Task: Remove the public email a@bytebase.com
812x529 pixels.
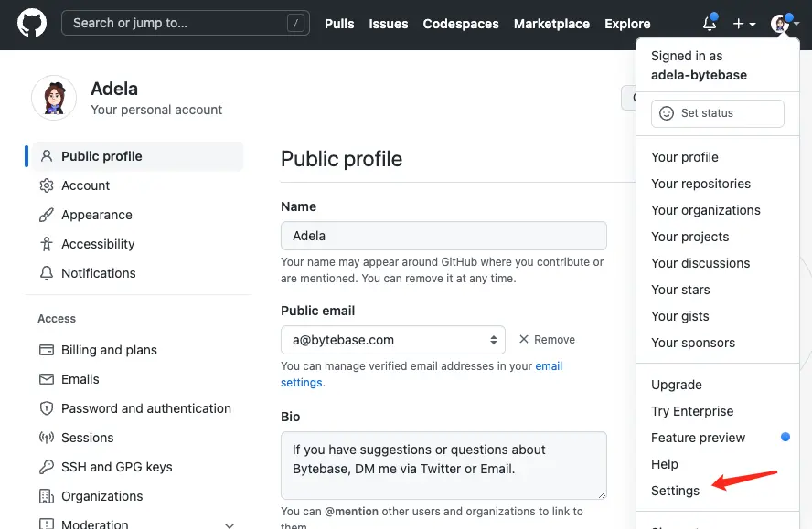Action: pyautogui.click(x=546, y=339)
